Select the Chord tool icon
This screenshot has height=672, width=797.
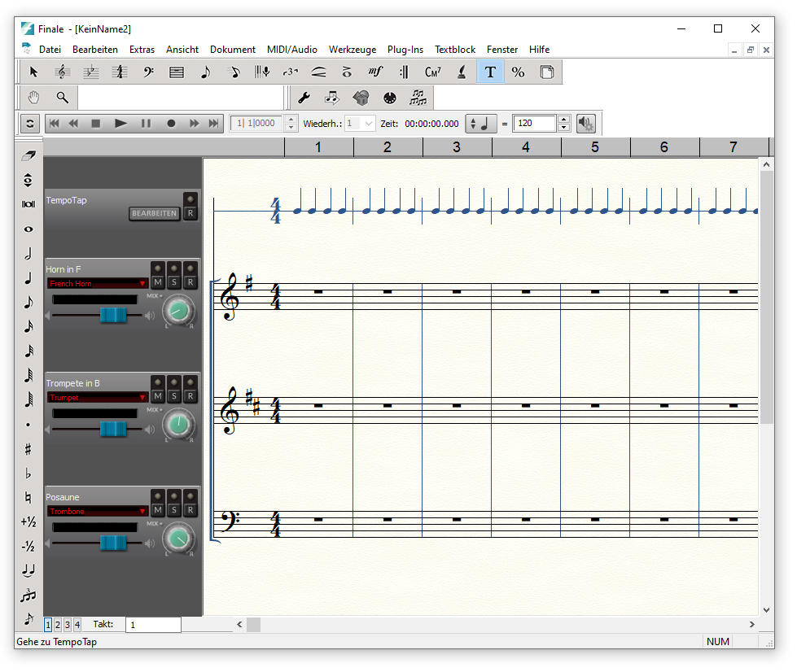432,72
